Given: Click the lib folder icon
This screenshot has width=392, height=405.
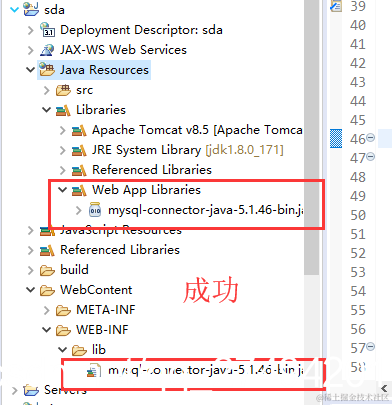Looking at the screenshot, I should click(x=79, y=350).
